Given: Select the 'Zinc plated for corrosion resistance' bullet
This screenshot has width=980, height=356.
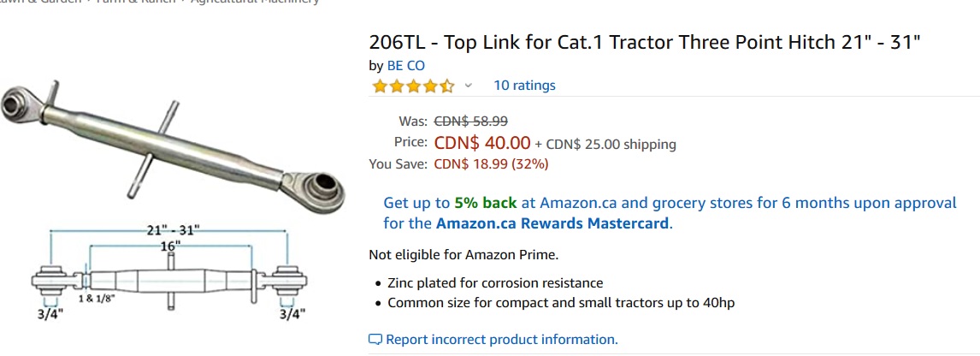Looking at the screenshot, I should [x=495, y=282].
